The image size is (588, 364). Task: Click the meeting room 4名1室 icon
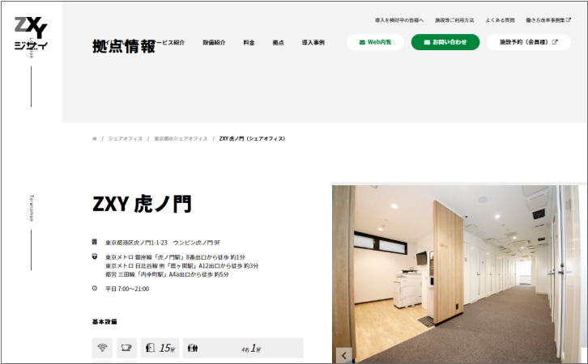coord(243,348)
